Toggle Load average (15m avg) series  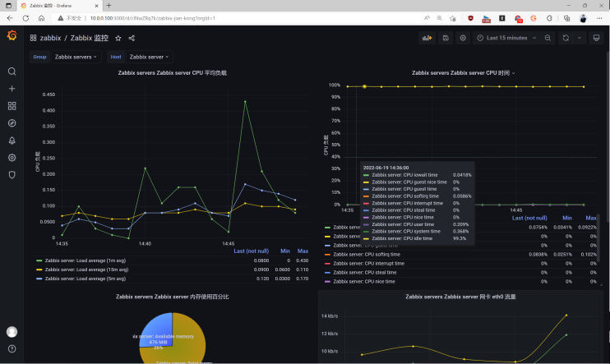(x=86, y=270)
